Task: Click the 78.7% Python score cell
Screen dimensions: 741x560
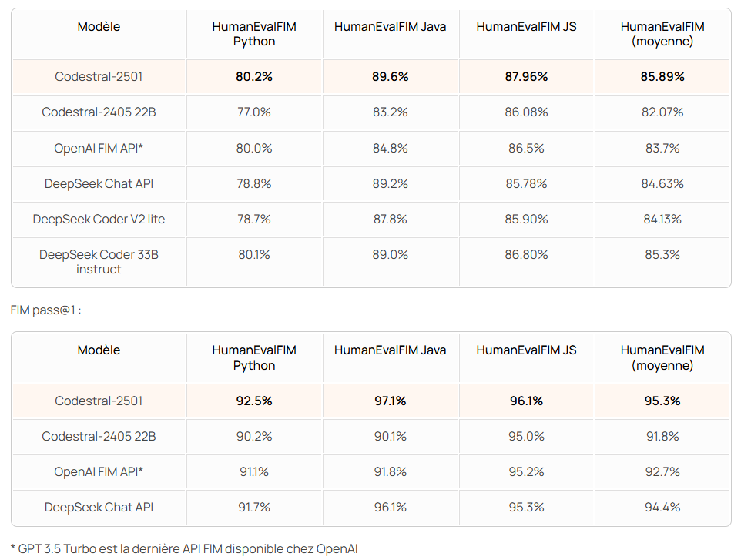Action: 254,220
